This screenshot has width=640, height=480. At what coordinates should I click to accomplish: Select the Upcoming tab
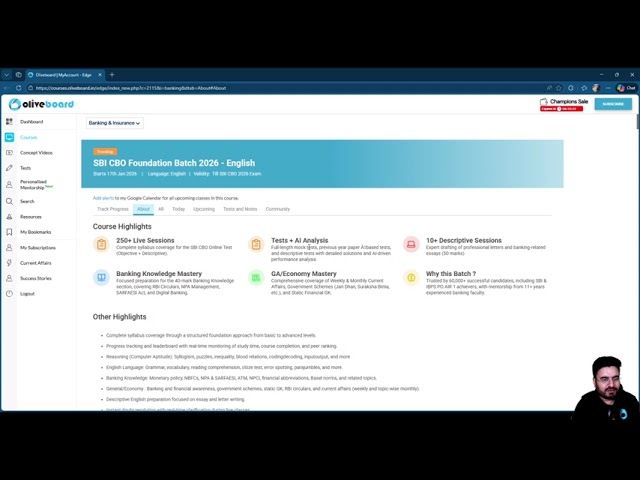pos(204,209)
